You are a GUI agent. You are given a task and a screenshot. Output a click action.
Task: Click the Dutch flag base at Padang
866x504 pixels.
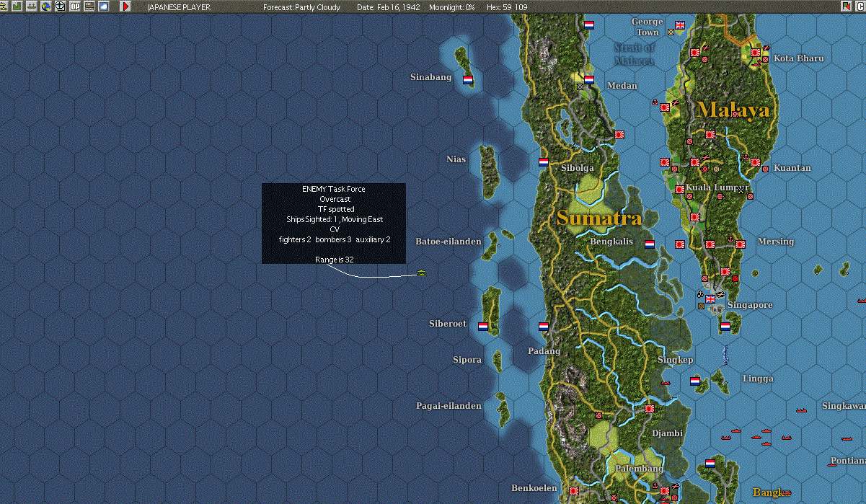click(544, 326)
